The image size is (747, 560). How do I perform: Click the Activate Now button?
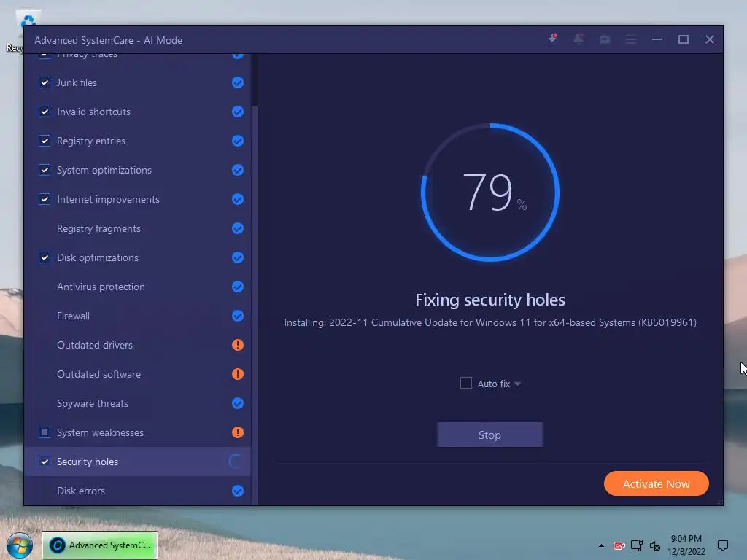[656, 484]
